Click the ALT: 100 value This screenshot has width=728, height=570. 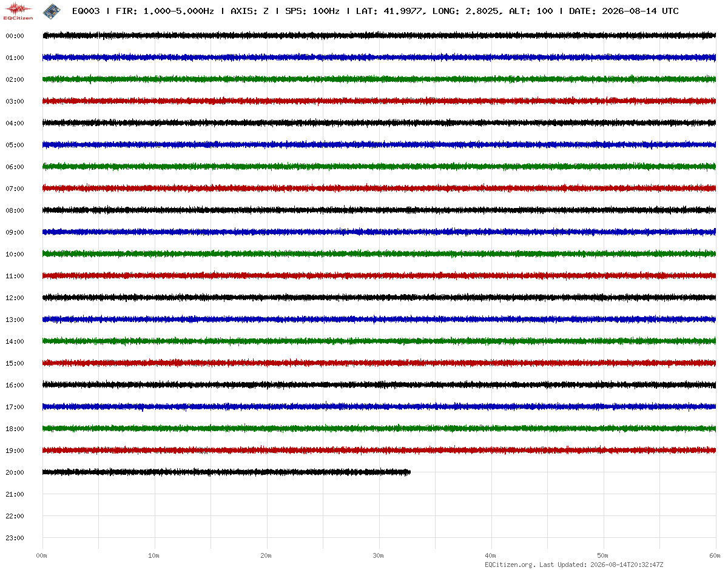click(x=531, y=11)
